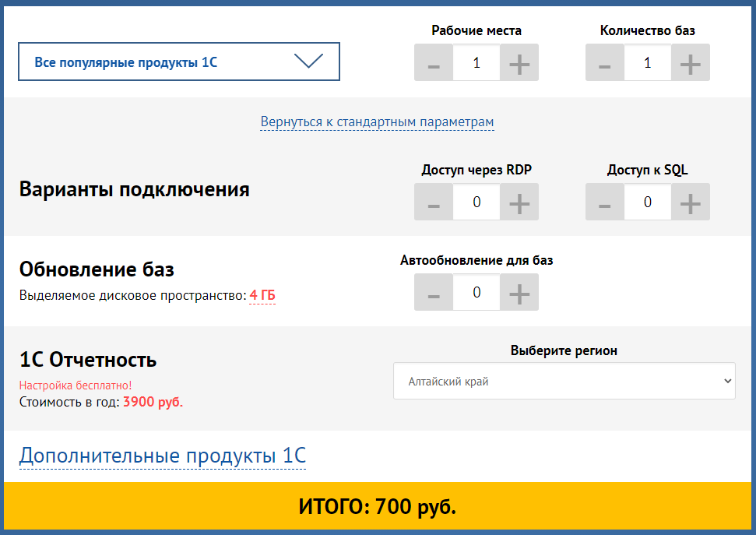
Task: Click the Рабочие места number field
Action: click(x=476, y=62)
